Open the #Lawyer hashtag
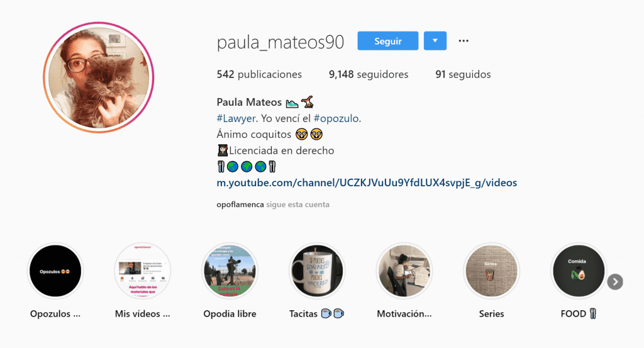This screenshot has height=348, width=644. pyautogui.click(x=236, y=118)
